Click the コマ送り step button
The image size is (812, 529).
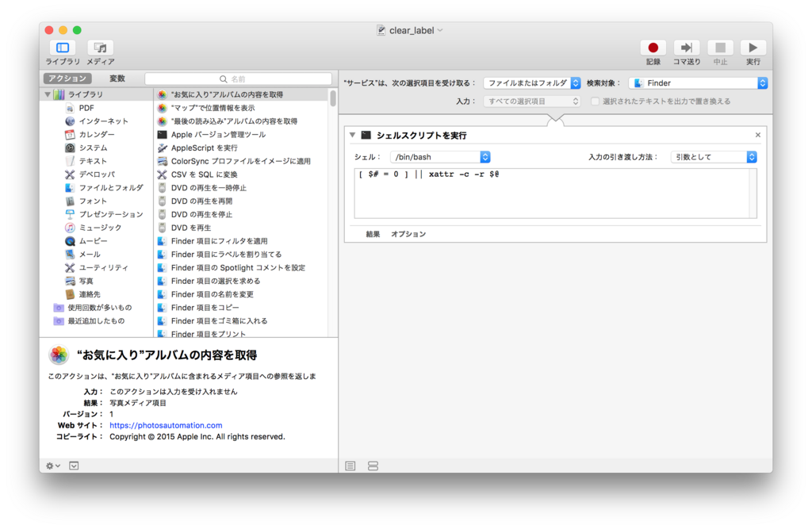687,48
